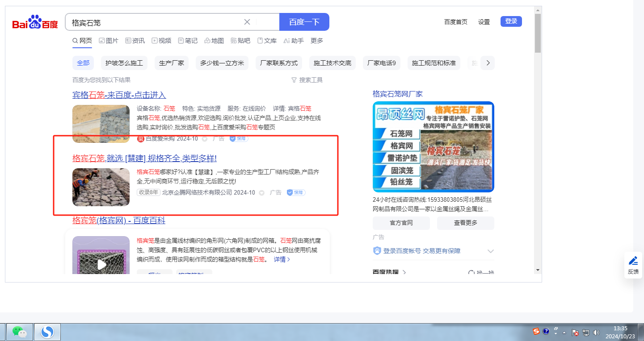Show hidden tray icons with the up arrow
The width and height of the screenshot is (644, 341).
(564, 333)
